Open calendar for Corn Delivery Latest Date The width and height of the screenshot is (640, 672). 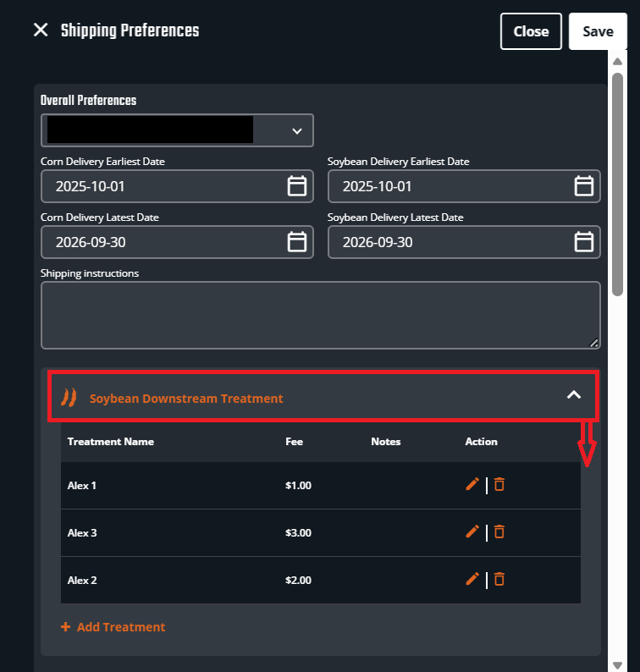click(296, 242)
